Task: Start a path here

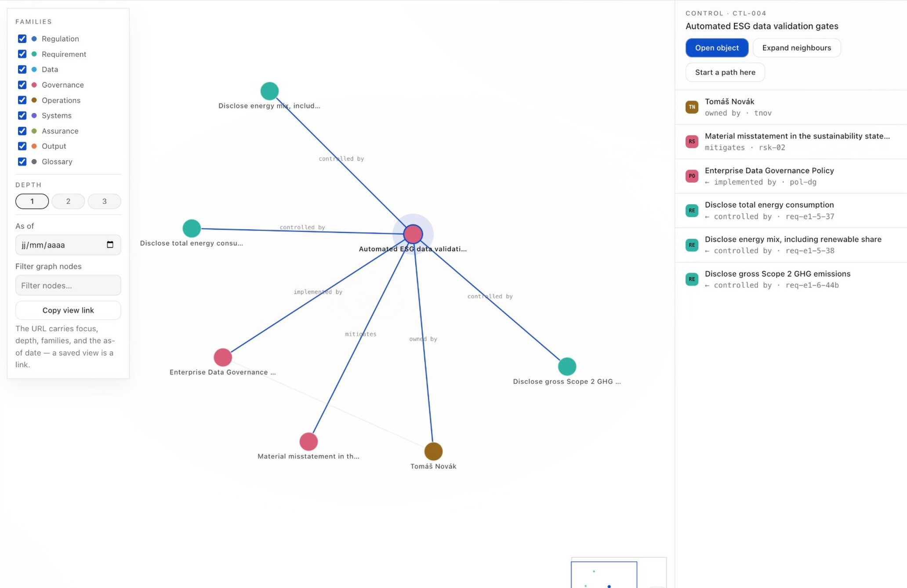Action: [725, 72]
